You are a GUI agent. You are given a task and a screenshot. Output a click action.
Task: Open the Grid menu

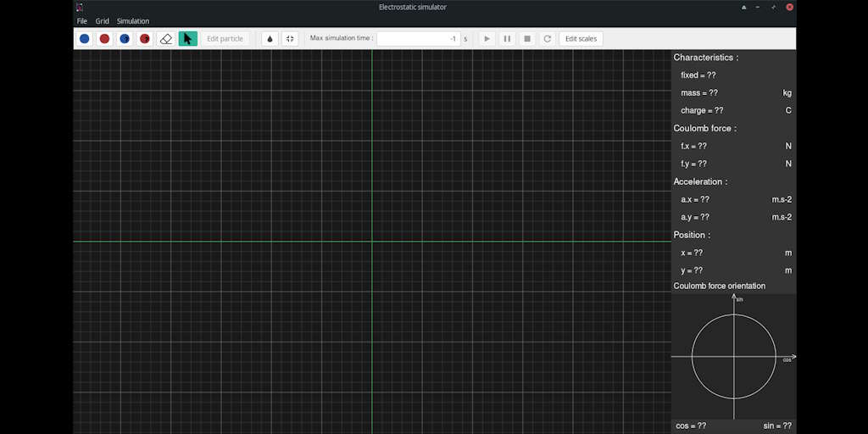tap(103, 21)
